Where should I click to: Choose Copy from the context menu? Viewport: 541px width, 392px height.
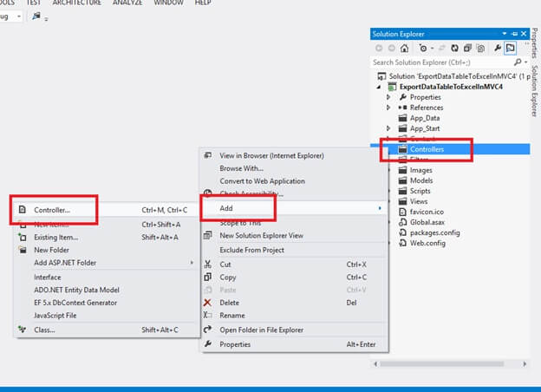point(294,278)
